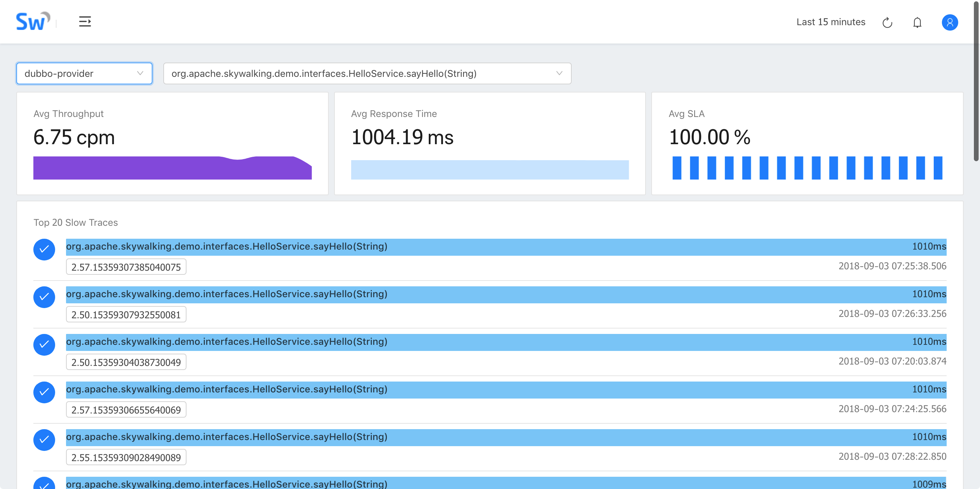Image resolution: width=980 pixels, height=489 pixels.
Task: Click the SkyWalking Sw logo
Action: [33, 22]
